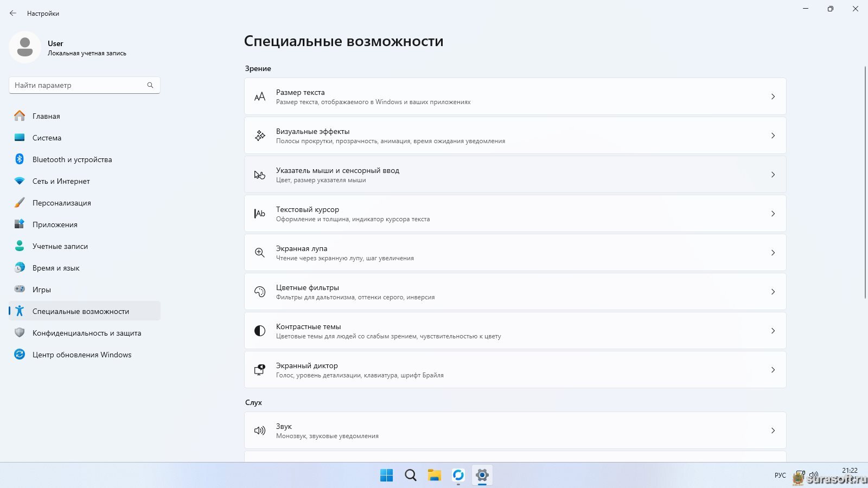Select Сеть и Интернет in navigation
The image size is (868, 488).
tap(61, 181)
